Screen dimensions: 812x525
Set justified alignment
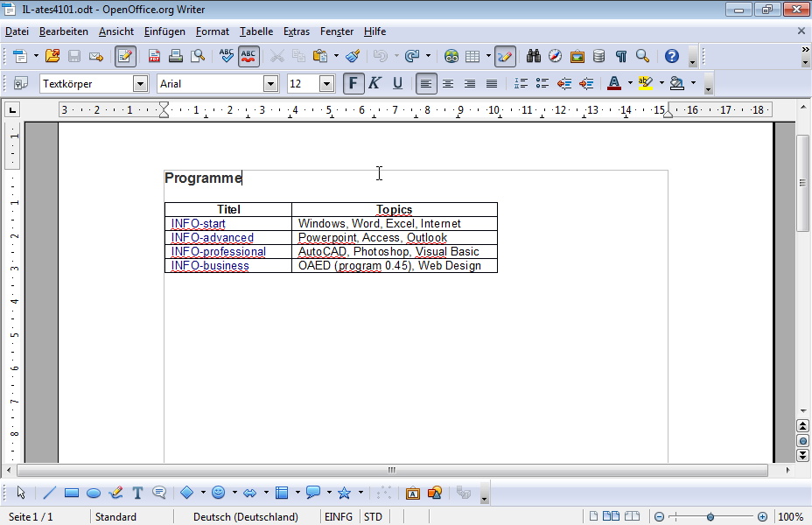pyautogui.click(x=492, y=83)
